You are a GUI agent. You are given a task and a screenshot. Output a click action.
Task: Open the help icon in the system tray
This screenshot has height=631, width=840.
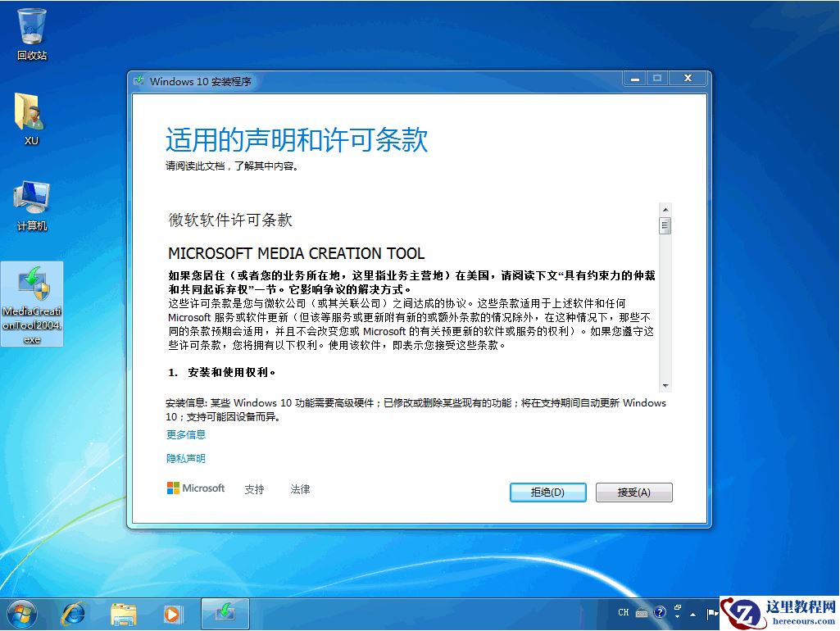point(660,612)
